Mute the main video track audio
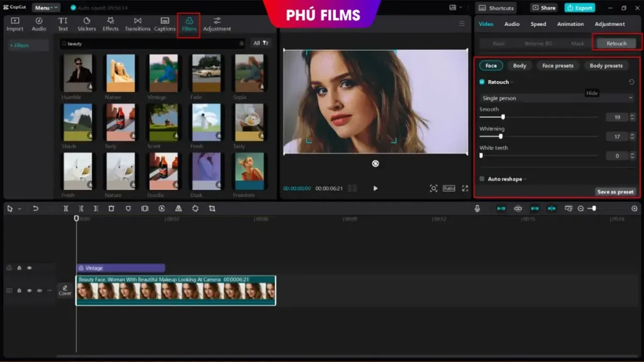The width and height of the screenshot is (644, 362). click(x=40, y=290)
